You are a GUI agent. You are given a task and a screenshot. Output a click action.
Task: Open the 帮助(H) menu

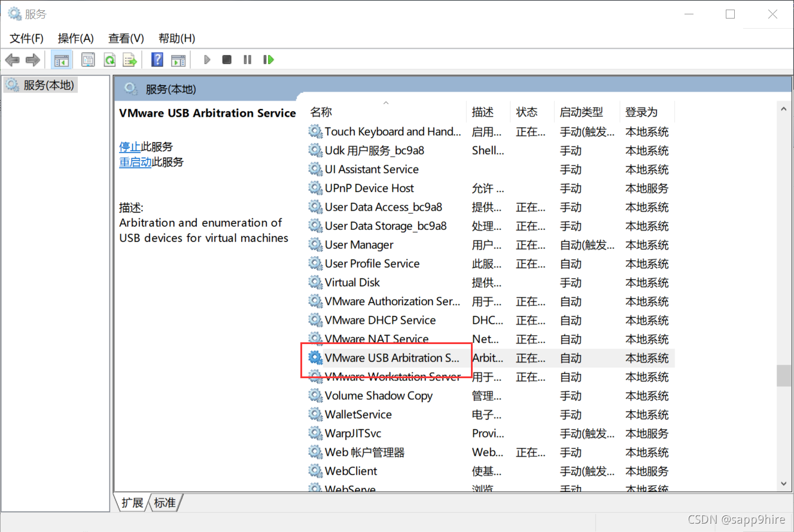tap(177, 38)
